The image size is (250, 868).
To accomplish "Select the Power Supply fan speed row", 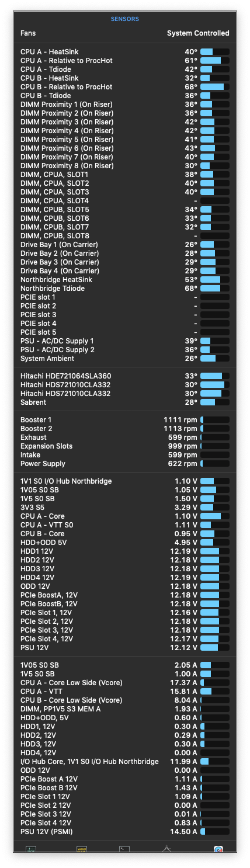I will 125,464.
